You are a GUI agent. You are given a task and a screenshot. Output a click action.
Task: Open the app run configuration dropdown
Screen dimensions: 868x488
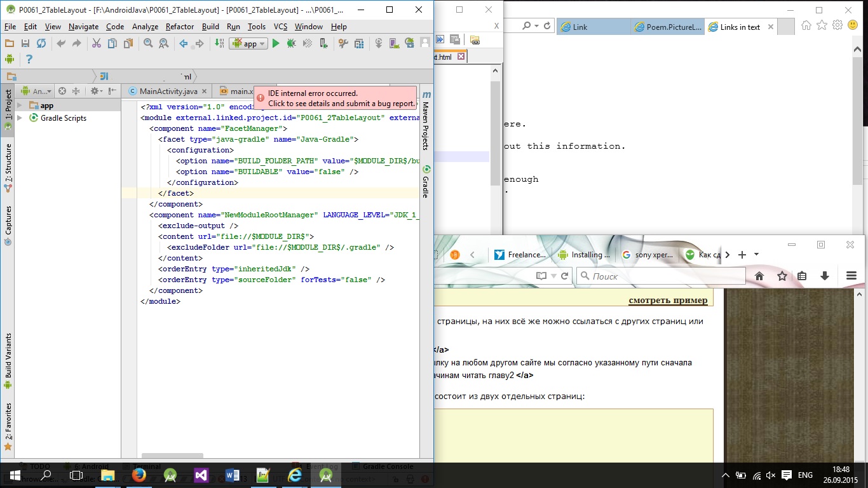pyautogui.click(x=248, y=43)
